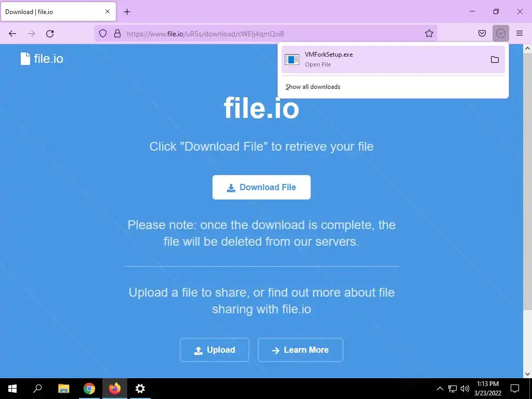Viewport: 532px width, 399px height.
Task: View site security via padlock icon
Action: 117,33
